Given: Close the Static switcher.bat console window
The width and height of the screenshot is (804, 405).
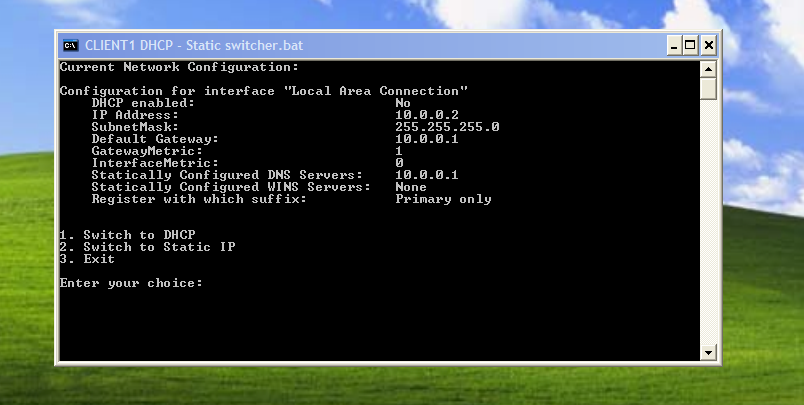Looking at the screenshot, I should coord(708,46).
